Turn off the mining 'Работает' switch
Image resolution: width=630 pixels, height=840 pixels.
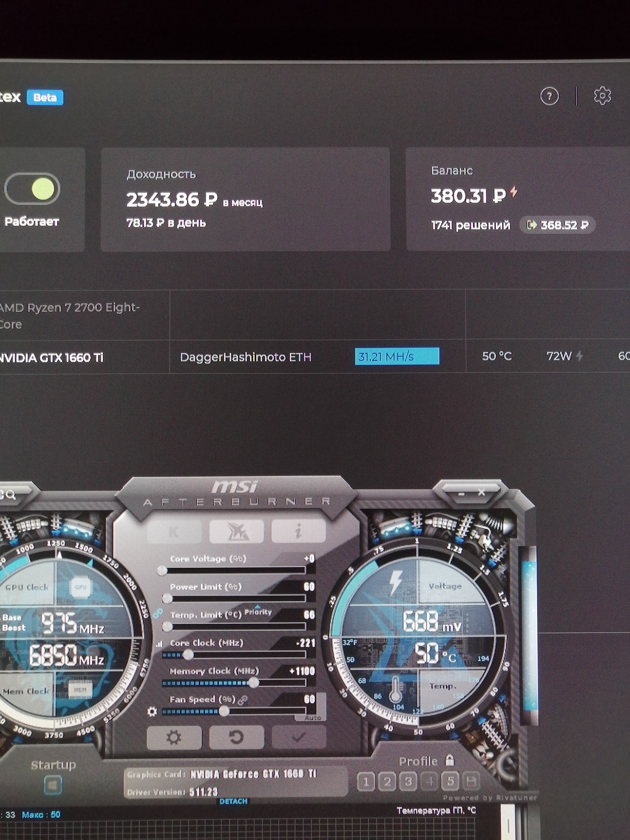(x=33, y=189)
